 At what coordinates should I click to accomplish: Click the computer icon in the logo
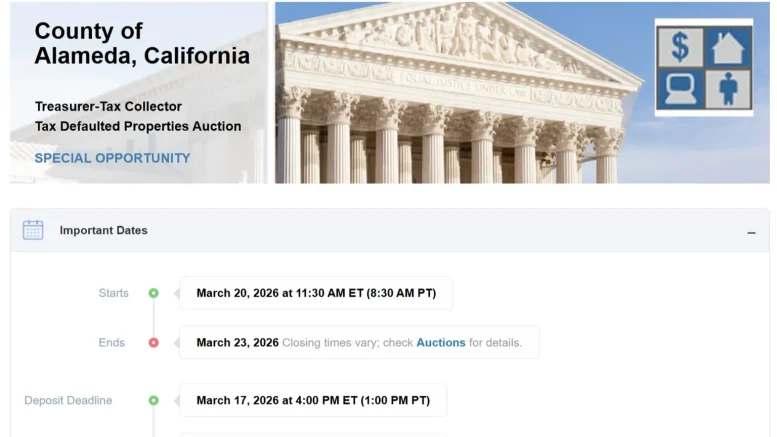point(681,88)
